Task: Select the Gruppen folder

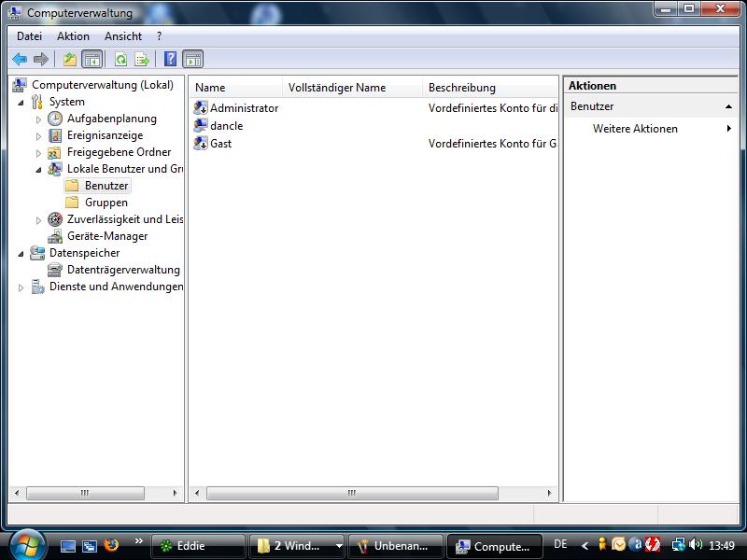Action: point(106,203)
